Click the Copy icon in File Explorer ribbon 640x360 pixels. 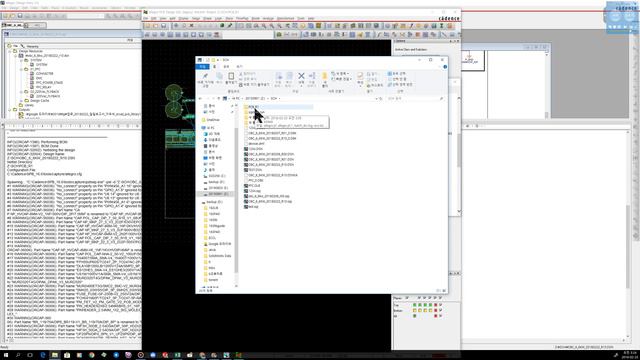pyautogui.click(x=220, y=76)
